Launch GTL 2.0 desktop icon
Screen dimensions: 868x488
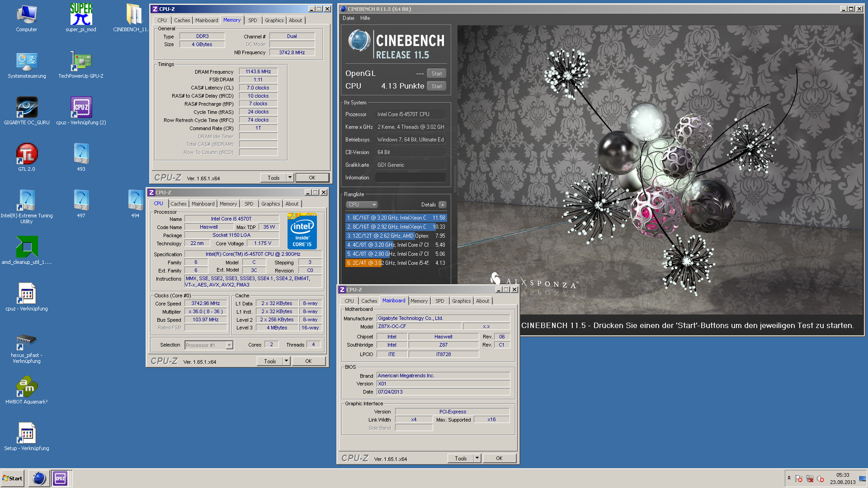tap(27, 158)
